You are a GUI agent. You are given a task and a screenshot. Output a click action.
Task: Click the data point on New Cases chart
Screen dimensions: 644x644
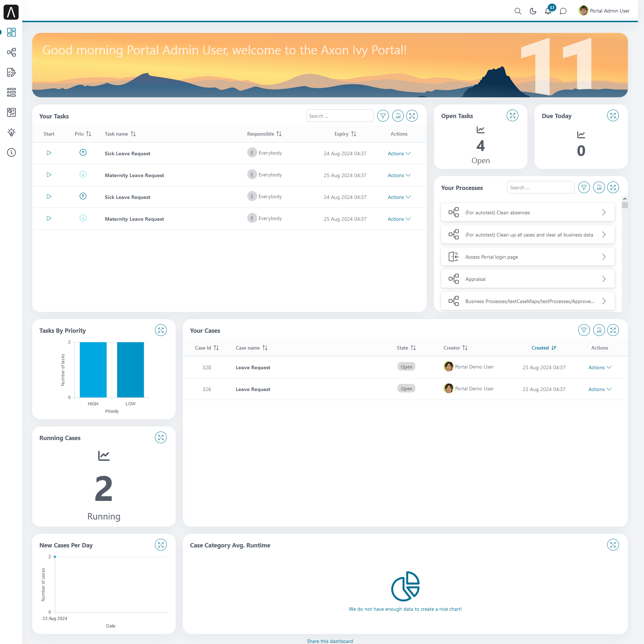coord(55,557)
